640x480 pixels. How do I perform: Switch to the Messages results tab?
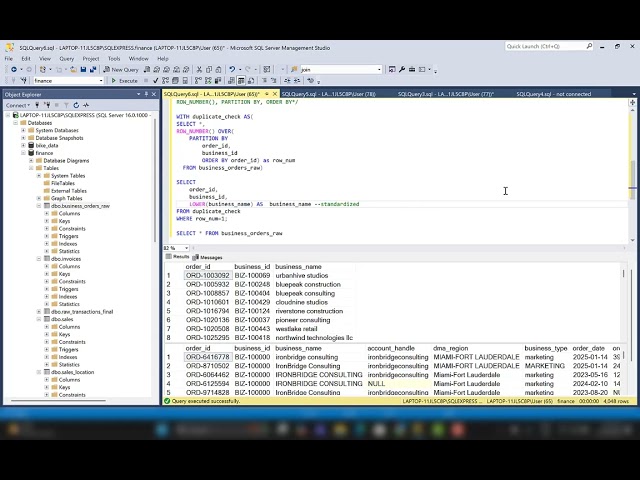pos(208,258)
